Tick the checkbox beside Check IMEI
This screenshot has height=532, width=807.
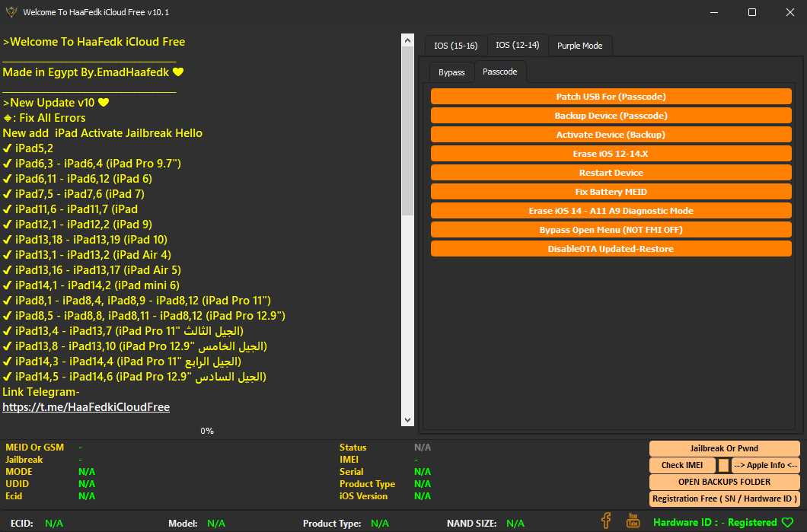click(723, 465)
